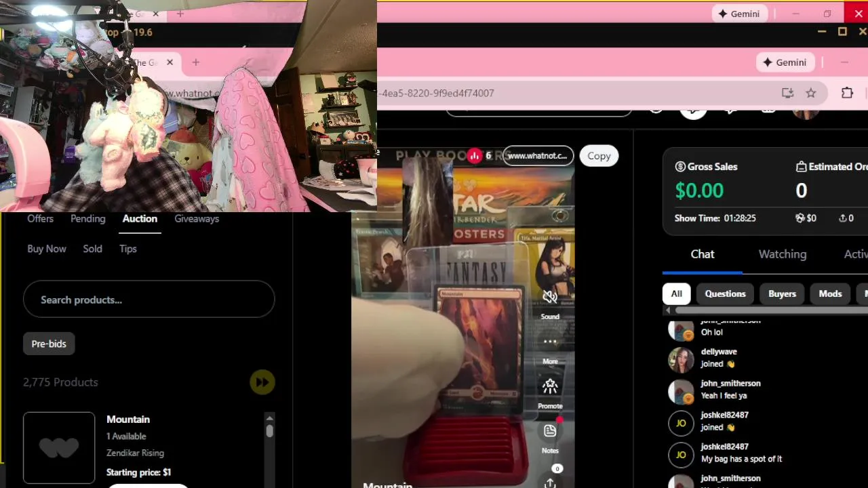The width and height of the screenshot is (868, 488).
Task: Open Gemini in the top window title bar
Action: pyautogui.click(x=739, y=14)
